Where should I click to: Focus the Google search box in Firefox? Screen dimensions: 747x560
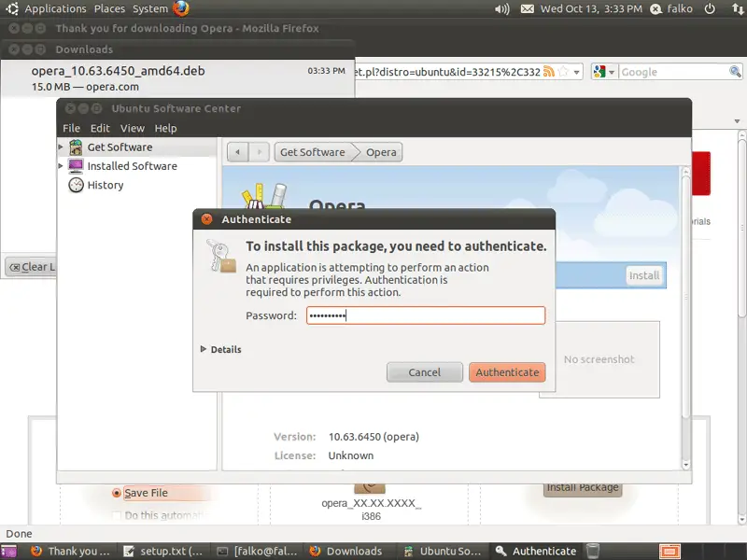(x=674, y=72)
